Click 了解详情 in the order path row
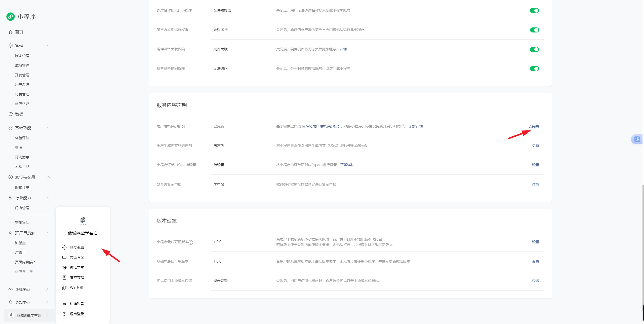Screen dimensions: 644x324 pos(347,165)
